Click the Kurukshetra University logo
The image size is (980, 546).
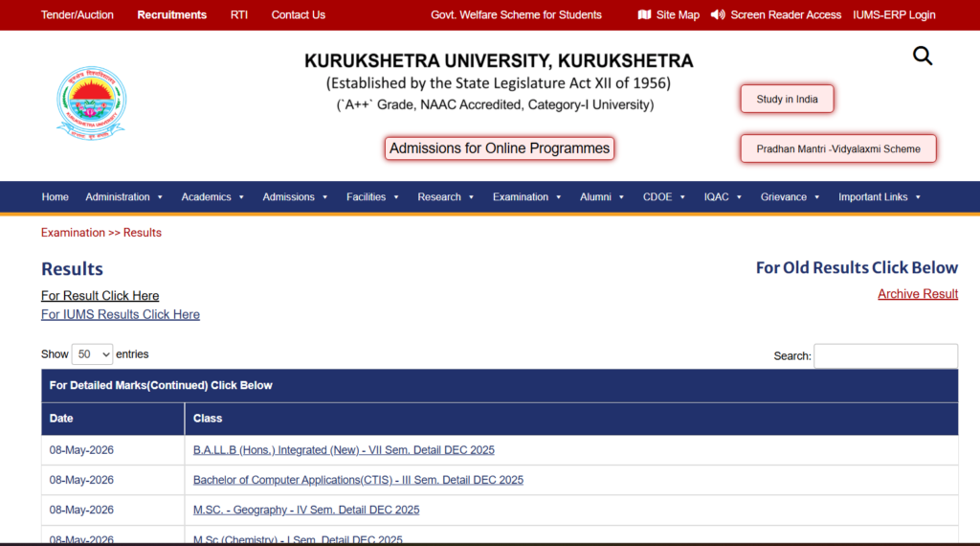click(91, 102)
